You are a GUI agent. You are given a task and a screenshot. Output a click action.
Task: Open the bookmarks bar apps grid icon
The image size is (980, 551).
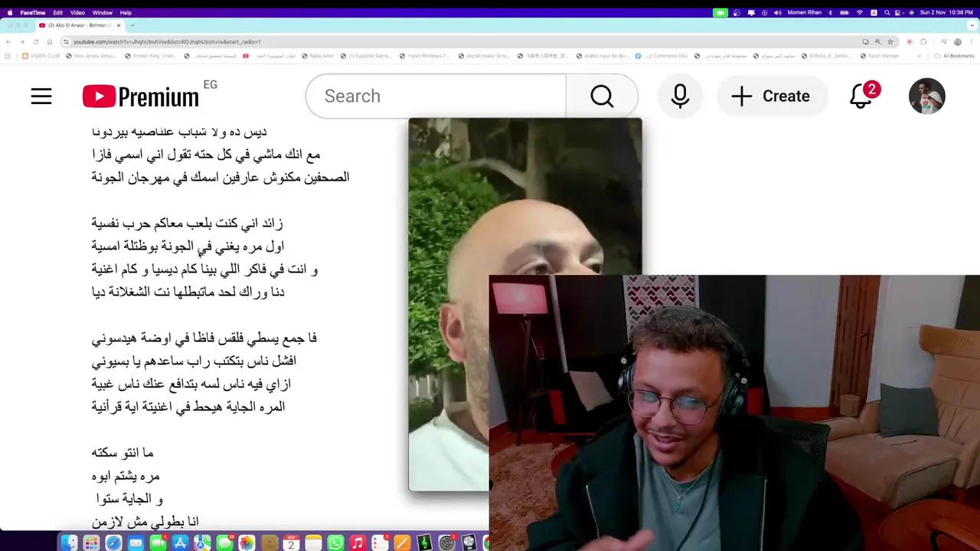(x=8, y=56)
